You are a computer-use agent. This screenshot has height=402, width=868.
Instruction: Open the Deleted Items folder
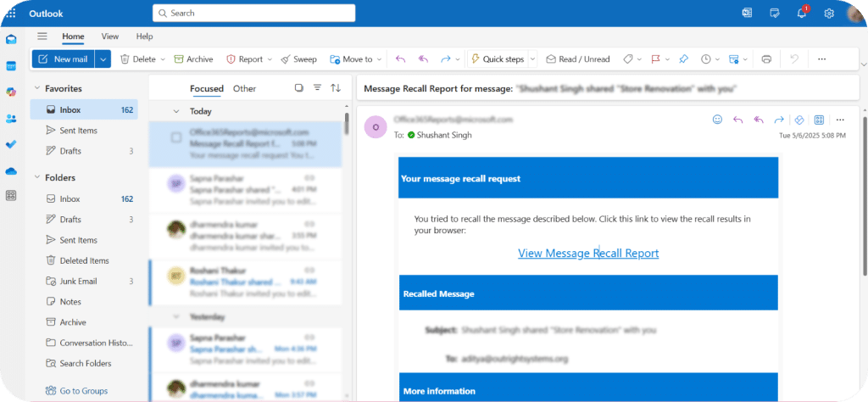[x=84, y=261]
